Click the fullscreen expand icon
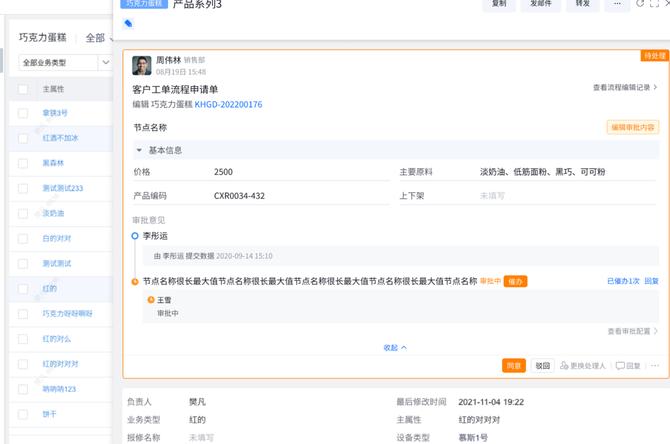The width and height of the screenshot is (670, 444). 655,4
